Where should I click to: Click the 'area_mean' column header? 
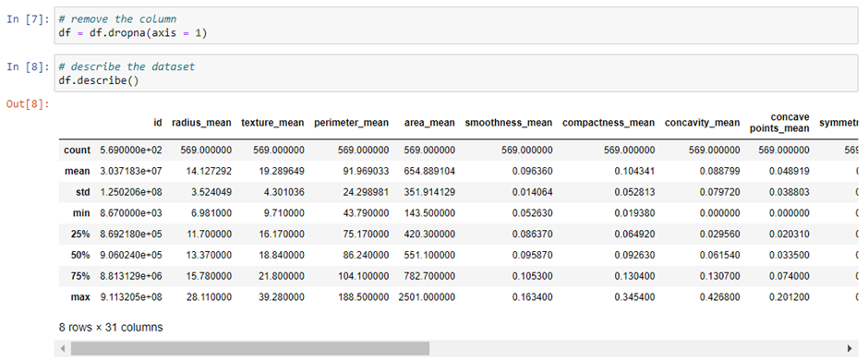429,123
